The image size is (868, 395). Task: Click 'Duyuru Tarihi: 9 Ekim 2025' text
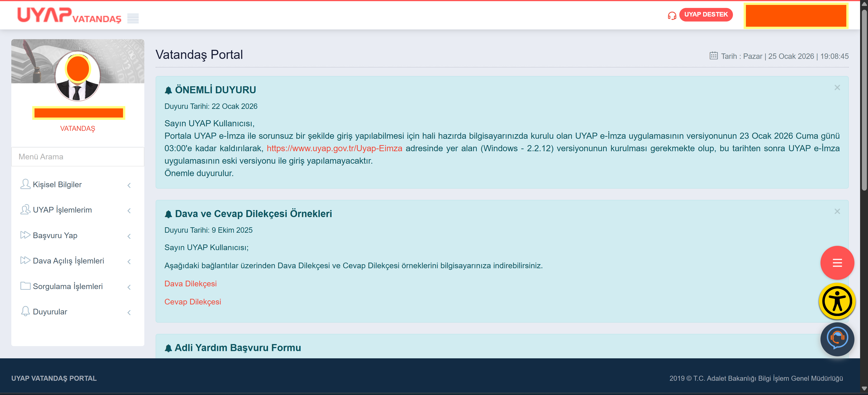click(208, 230)
